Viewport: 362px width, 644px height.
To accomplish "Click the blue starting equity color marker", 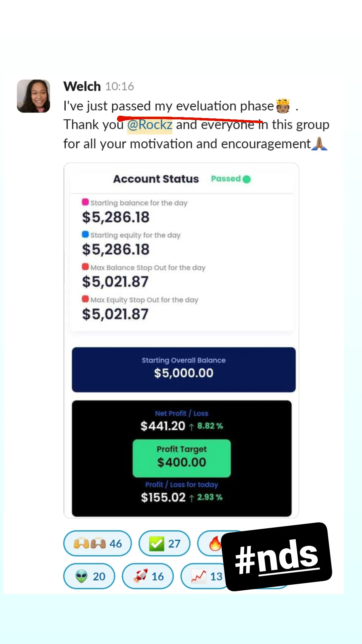I will click(85, 234).
